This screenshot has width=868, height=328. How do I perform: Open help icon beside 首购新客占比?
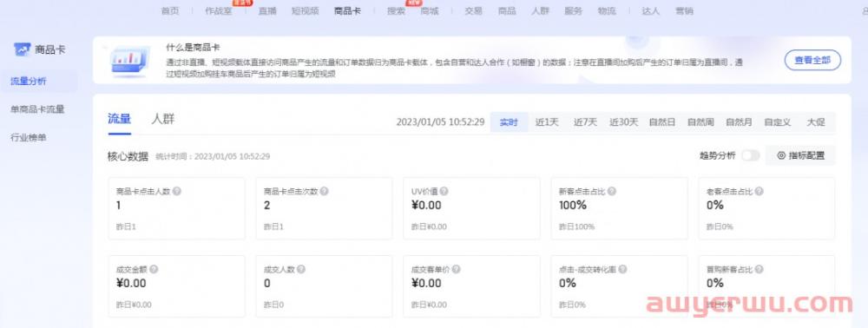click(759, 269)
